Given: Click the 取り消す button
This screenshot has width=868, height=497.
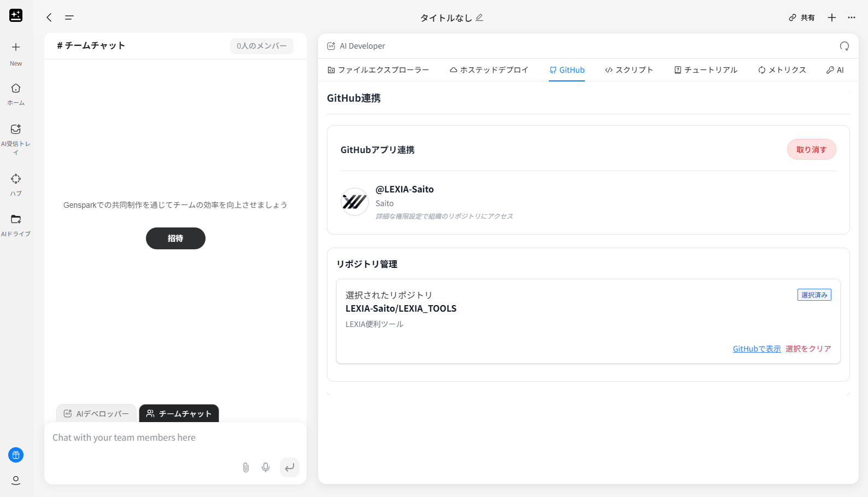Looking at the screenshot, I should (x=812, y=149).
